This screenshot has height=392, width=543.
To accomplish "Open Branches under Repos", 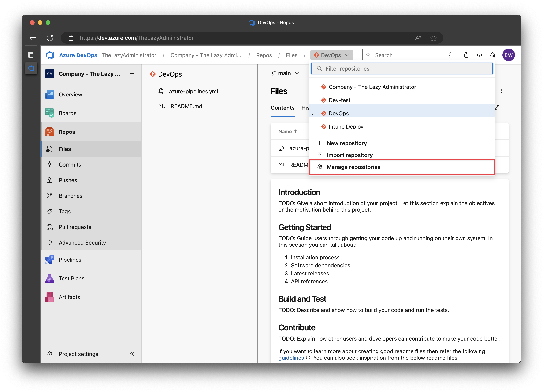I will point(91,196).
